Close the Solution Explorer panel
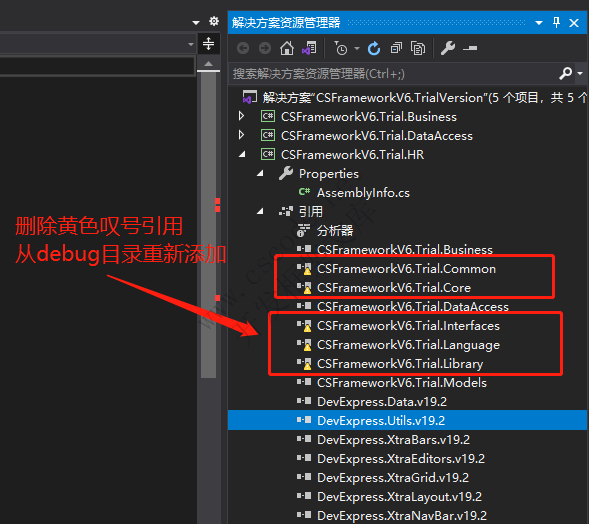The width and height of the screenshot is (589, 524). click(x=574, y=23)
